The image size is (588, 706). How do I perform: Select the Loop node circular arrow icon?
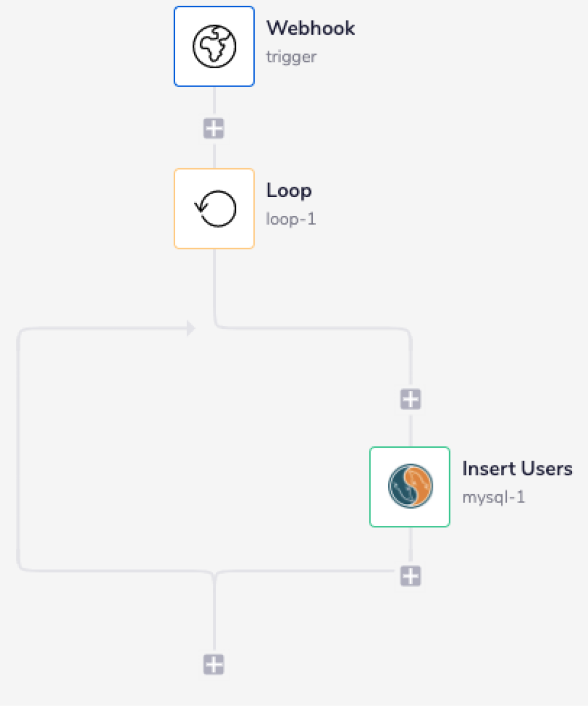click(x=214, y=208)
